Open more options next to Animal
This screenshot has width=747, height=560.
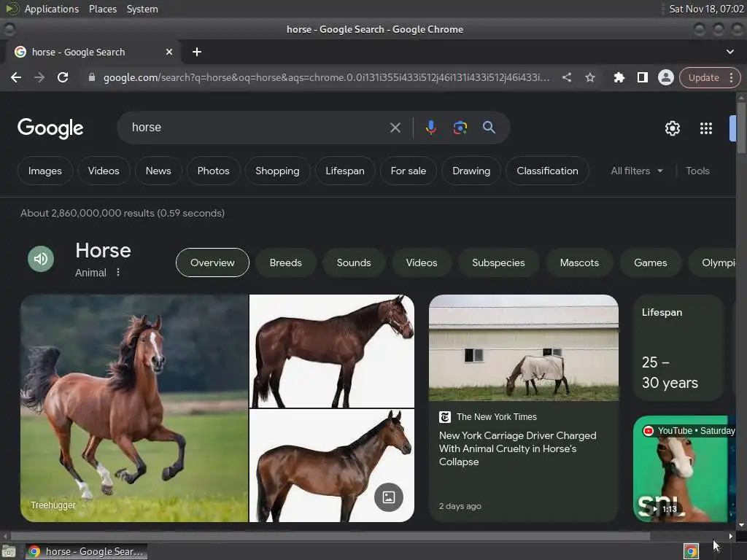(118, 272)
